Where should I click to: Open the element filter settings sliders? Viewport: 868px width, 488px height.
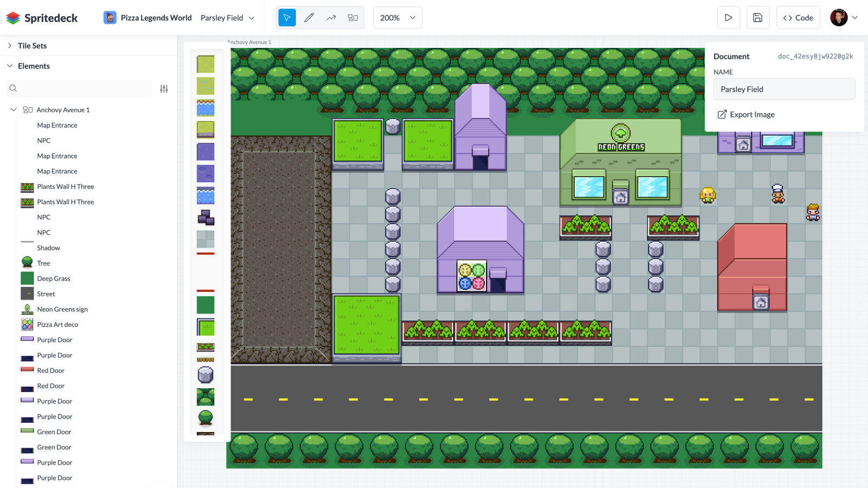point(164,88)
